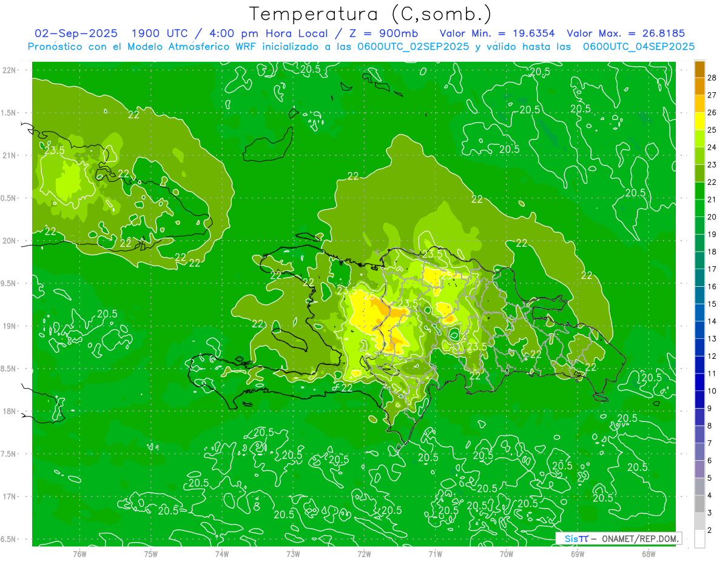Click the "70W" longitude label
This screenshot has width=728, height=562.
click(x=506, y=554)
